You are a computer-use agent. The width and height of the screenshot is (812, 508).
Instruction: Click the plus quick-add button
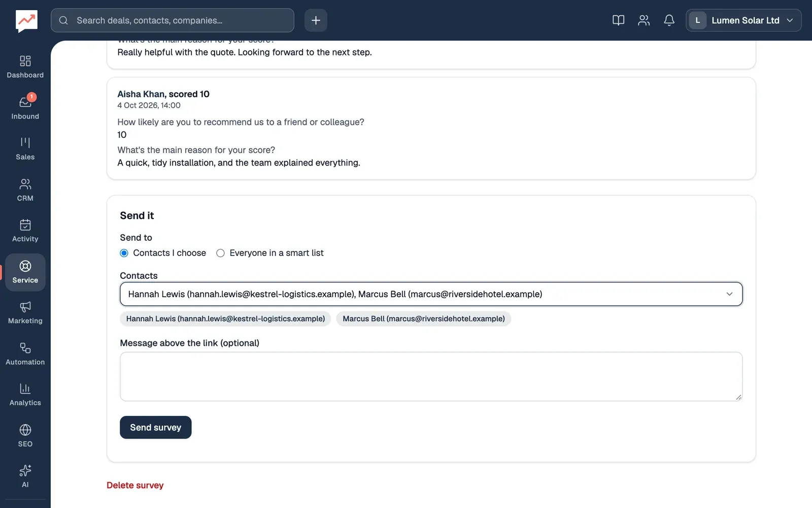tap(316, 20)
